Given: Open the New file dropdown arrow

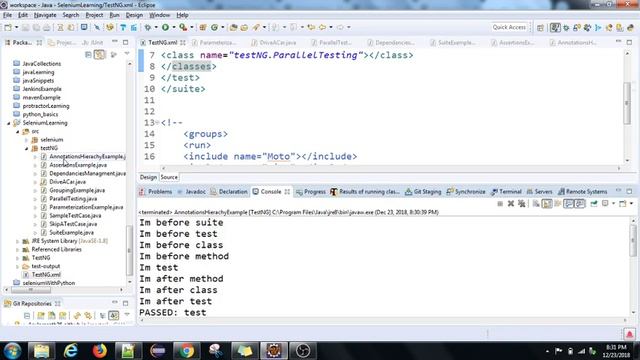Looking at the screenshot, I should click(x=16, y=27).
